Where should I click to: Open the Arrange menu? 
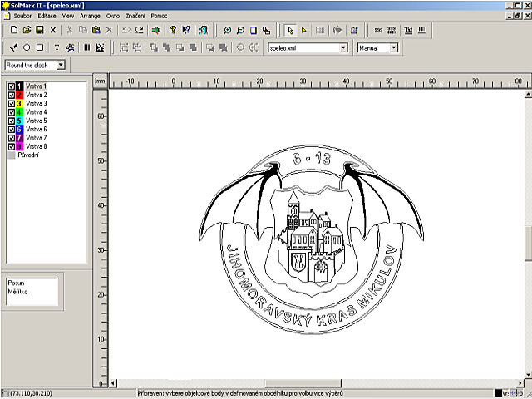coord(90,16)
